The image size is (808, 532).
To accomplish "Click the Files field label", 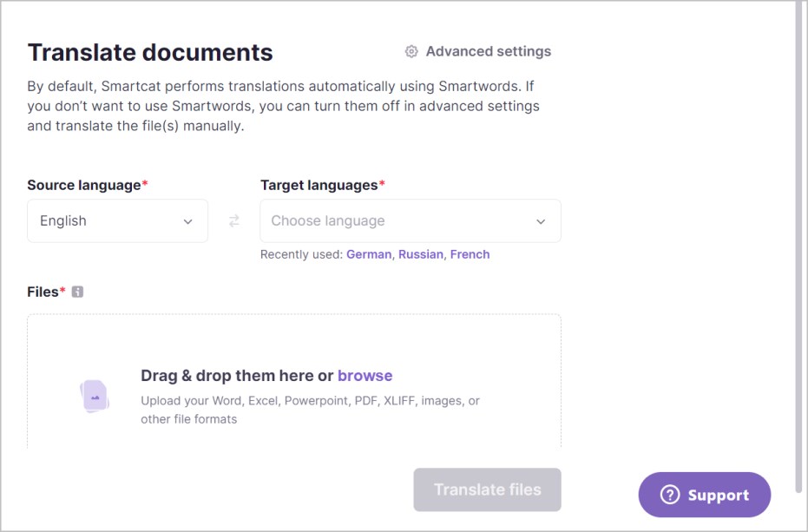I will (x=43, y=292).
